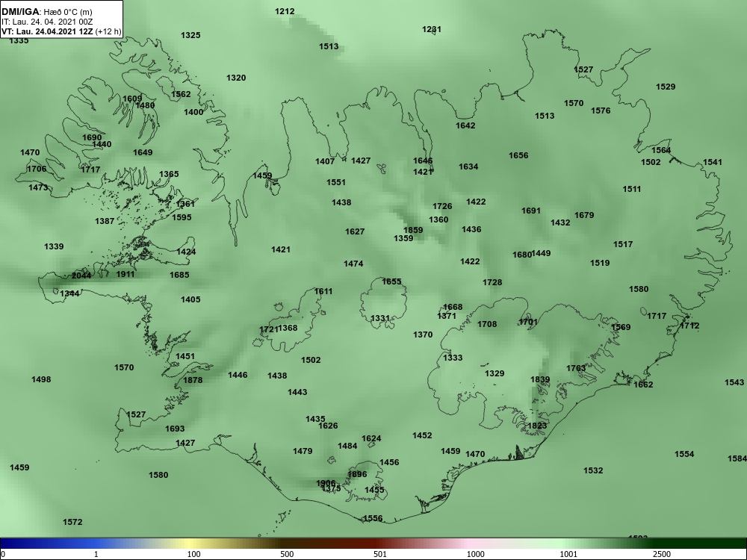Select the 1655 value at the glacier edge

pyautogui.click(x=391, y=282)
